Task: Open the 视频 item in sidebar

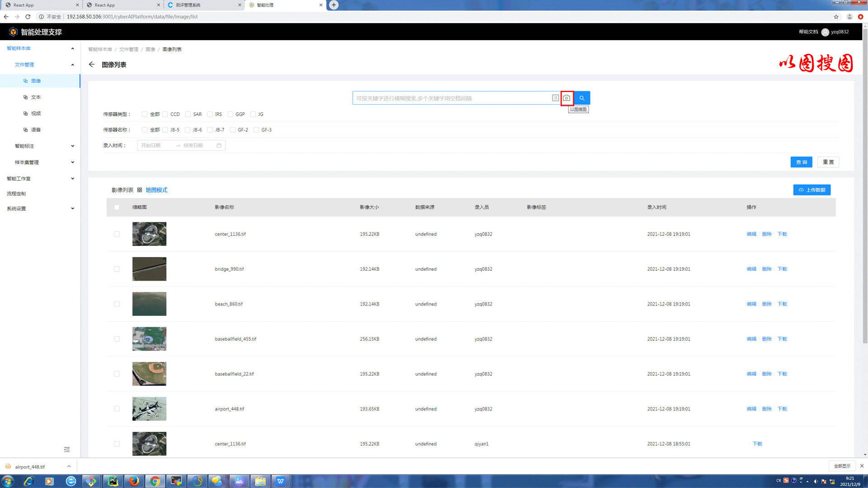Action: pos(36,113)
